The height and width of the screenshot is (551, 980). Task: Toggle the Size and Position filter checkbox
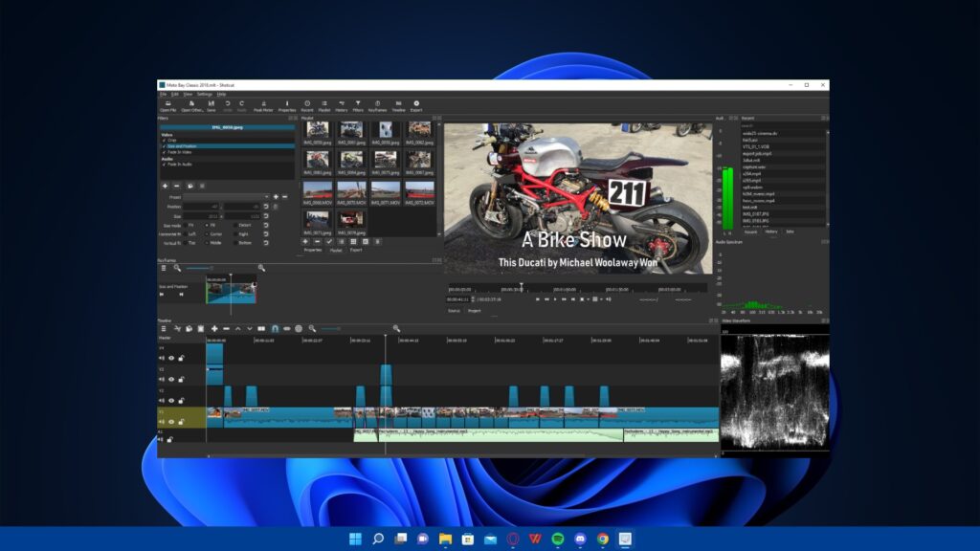(165, 146)
